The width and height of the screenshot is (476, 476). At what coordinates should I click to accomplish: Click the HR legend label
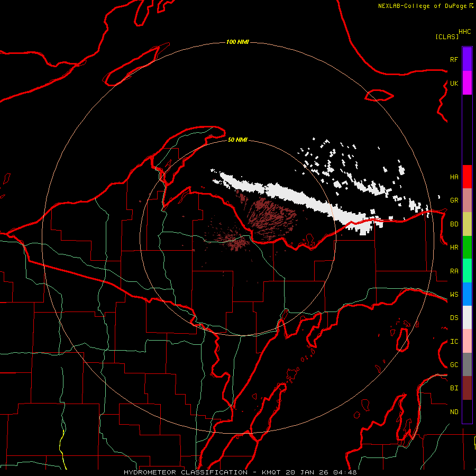click(454, 248)
